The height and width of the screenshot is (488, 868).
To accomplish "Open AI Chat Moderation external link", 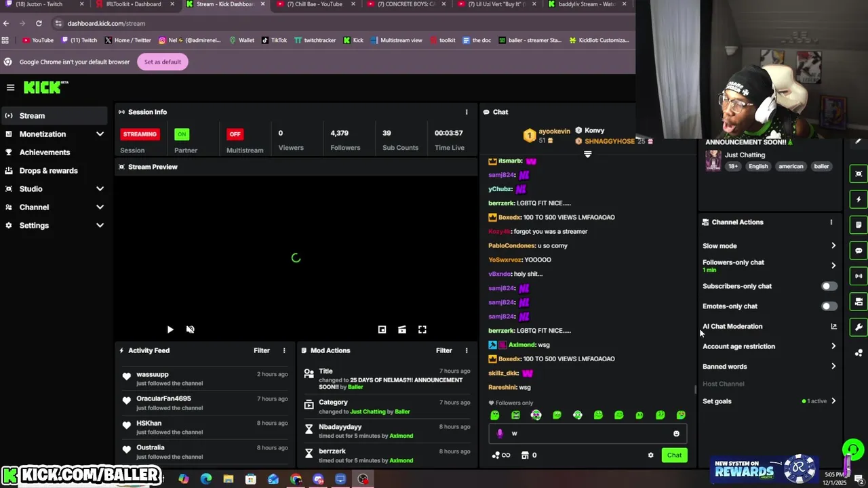I will click(x=833, y=327).
